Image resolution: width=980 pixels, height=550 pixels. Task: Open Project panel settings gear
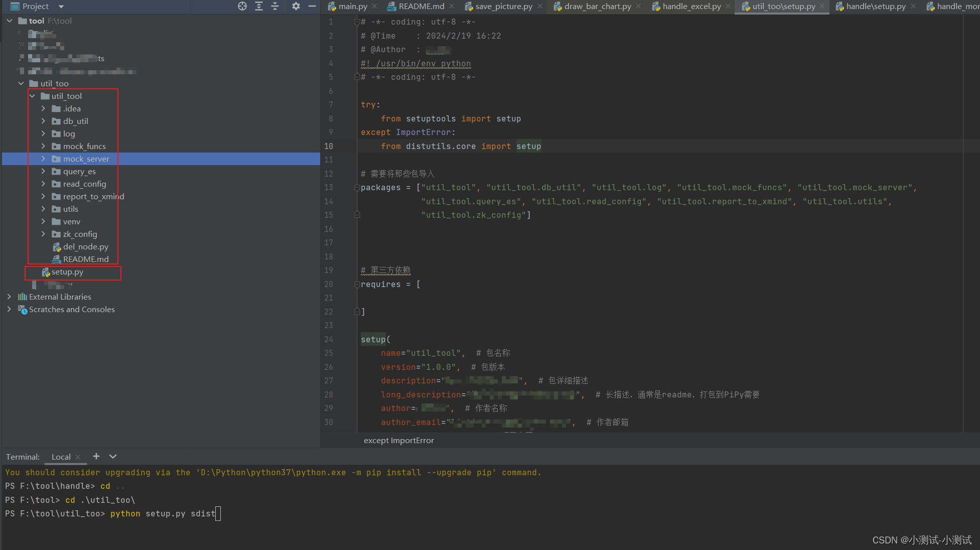click(x=296, y=6)
